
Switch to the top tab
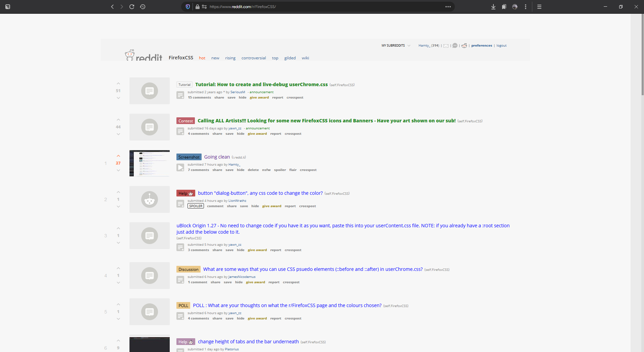pyautogui.click(x=275, y=58)
